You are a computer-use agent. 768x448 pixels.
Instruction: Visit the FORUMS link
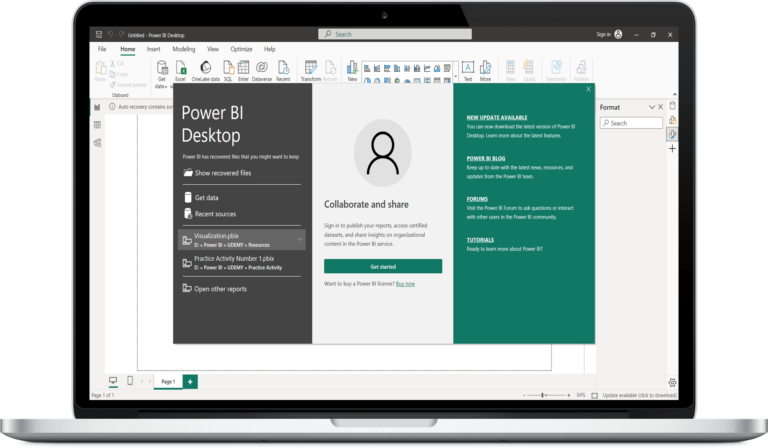click(x=477, y=199)
